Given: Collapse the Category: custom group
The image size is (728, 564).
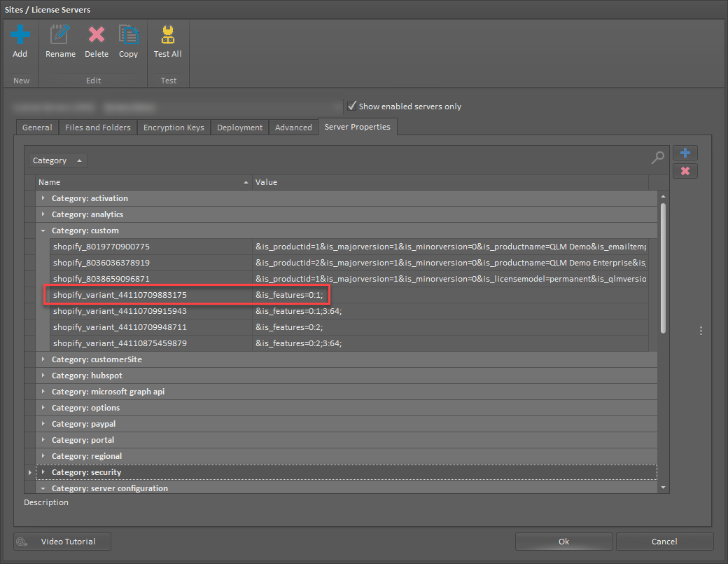Looking at the screenshot, I should [x=43, y=231].
